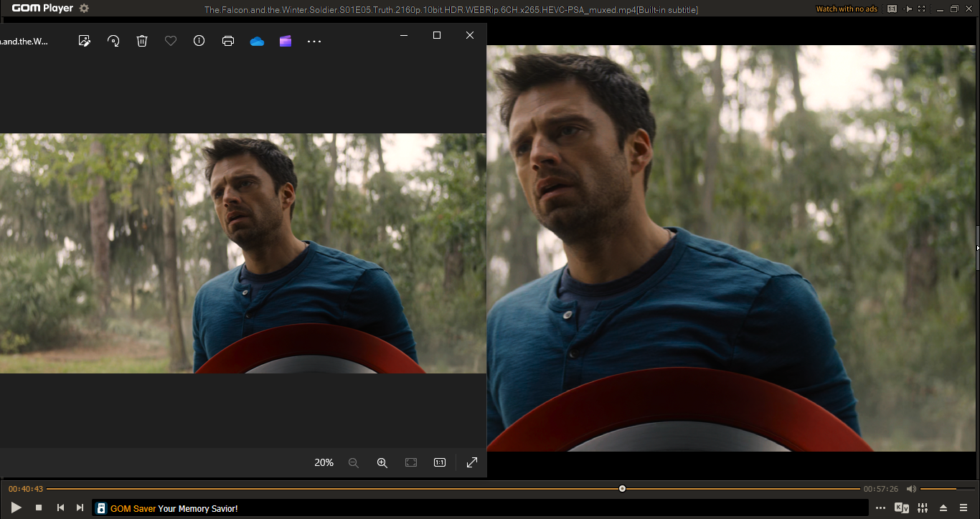
Task: Open GOM Player settings gear menu
Action: [84, 9]
